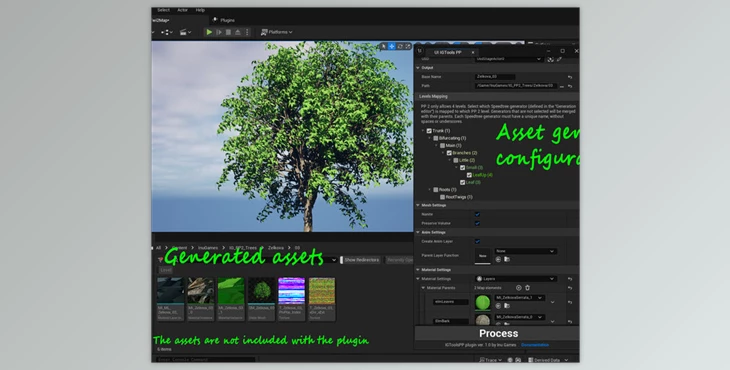Browse for Path with ellipsis button
The image size is (730, 370).
click(562, 86)
